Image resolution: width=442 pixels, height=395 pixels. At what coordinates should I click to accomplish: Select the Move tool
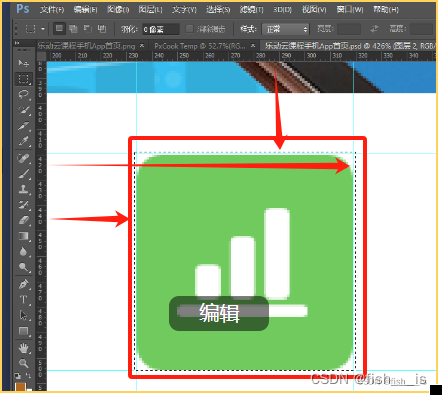click(23, 63)
